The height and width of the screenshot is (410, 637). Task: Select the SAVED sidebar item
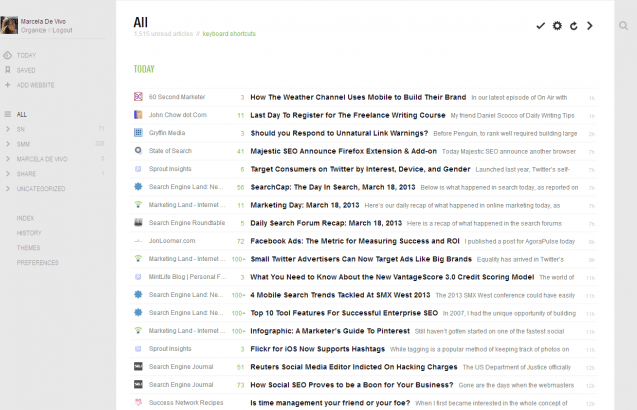click(26, 70)
